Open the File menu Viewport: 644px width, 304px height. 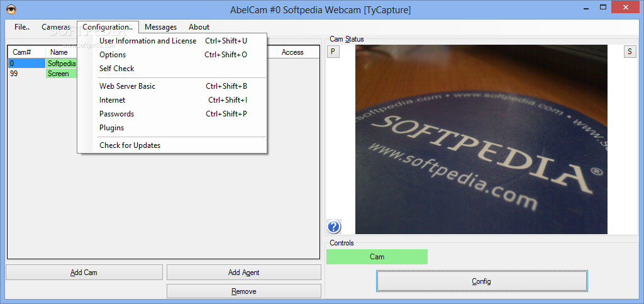click(22, 26)
